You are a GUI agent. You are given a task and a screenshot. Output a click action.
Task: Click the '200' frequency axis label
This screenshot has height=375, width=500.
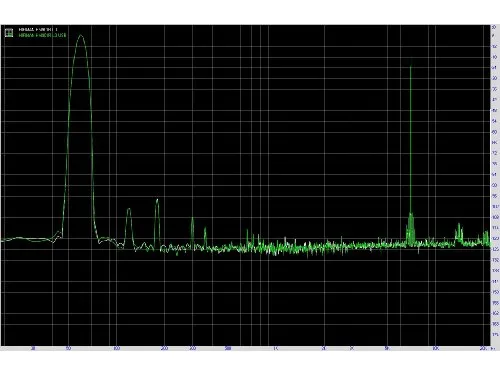pyautogui.click(x=164, y=349)
